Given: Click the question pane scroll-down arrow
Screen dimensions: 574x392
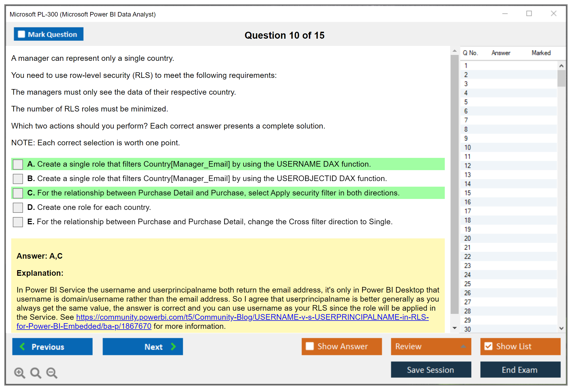Looking at the screenshot, I should coord(454,328).
